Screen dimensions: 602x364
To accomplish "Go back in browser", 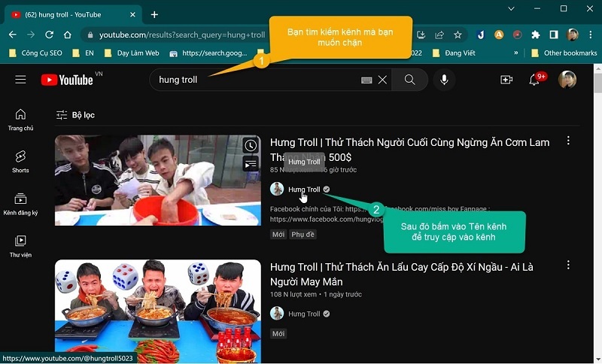I will tap(12, 35).
